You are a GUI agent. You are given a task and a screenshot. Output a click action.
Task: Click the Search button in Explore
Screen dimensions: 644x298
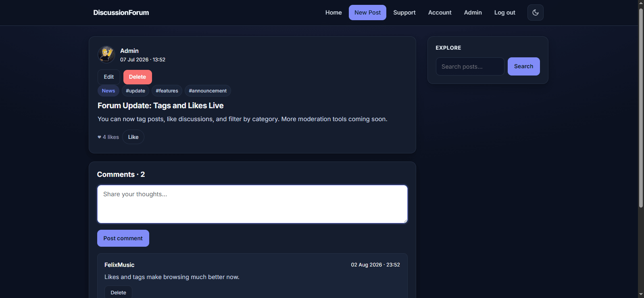[523, 66]
